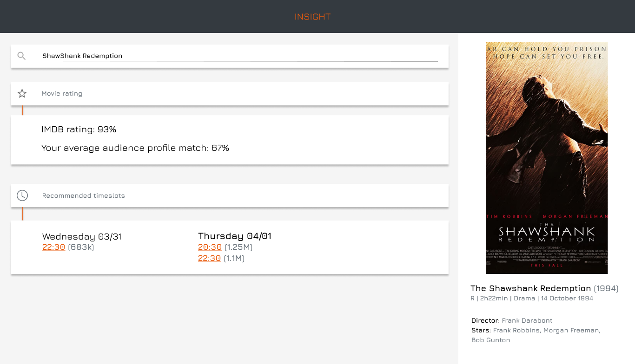Click the (683k) audience figure
This screenshot has width=635, height=364.
pyautogui.click(x=81, y=247)
